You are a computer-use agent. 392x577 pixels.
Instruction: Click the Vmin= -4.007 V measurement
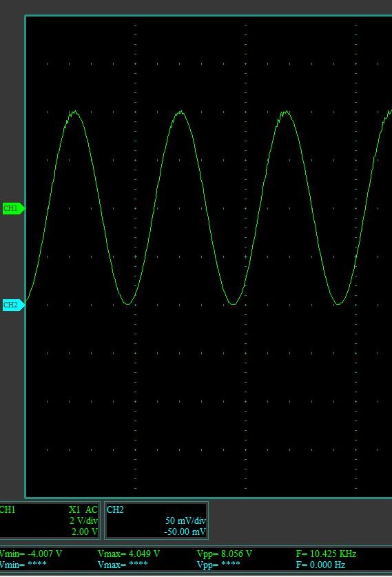[31, 554]
